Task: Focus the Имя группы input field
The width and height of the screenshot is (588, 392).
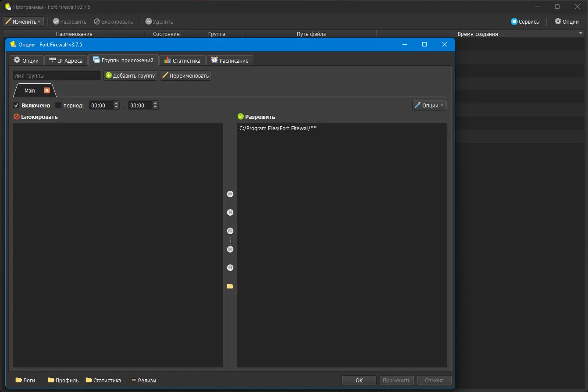Action: click(57, 75)
